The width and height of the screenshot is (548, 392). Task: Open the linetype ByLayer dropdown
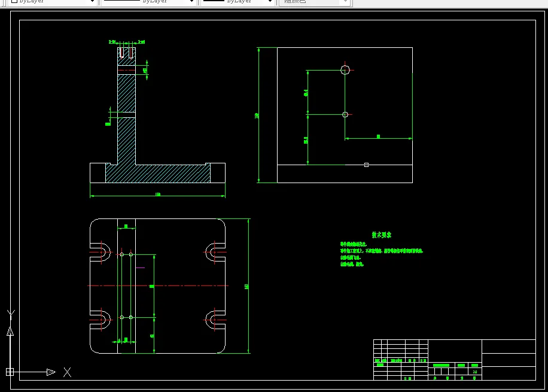[x=148, y=1]
